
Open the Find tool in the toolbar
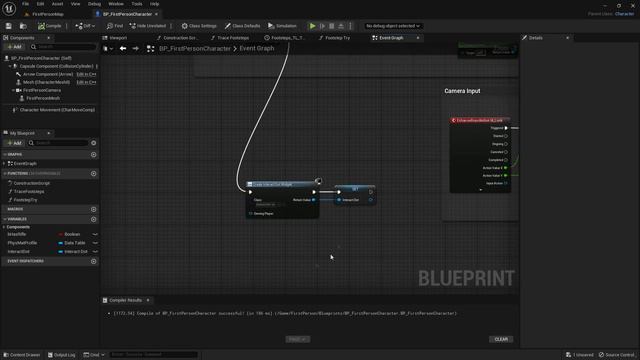[x=115, y=26]
